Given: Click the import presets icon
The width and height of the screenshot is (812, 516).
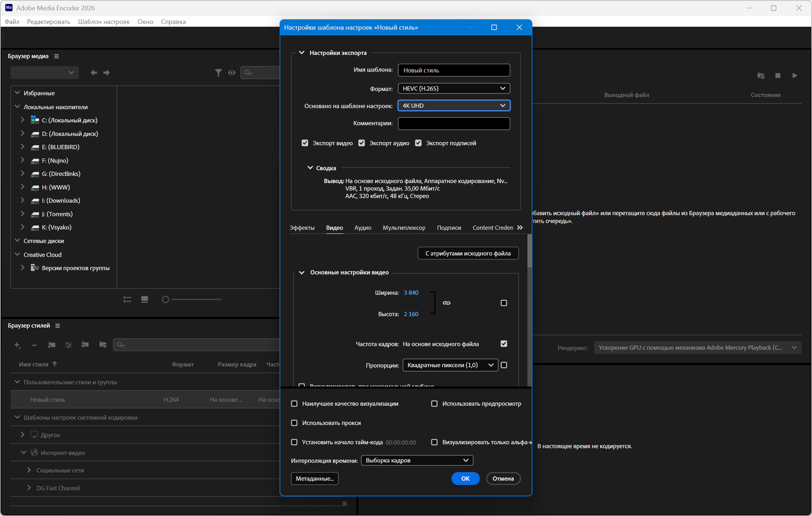Looking at the screenshot, I should (85, 345).
